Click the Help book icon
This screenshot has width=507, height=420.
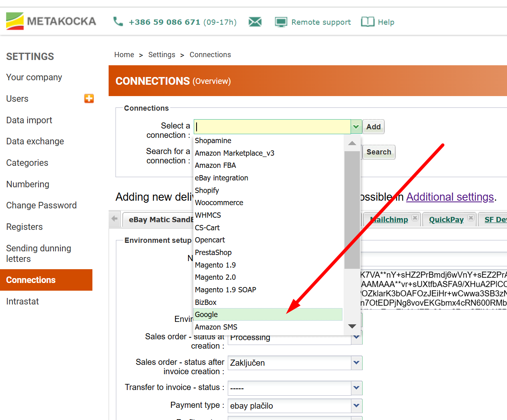pos(368,22)
